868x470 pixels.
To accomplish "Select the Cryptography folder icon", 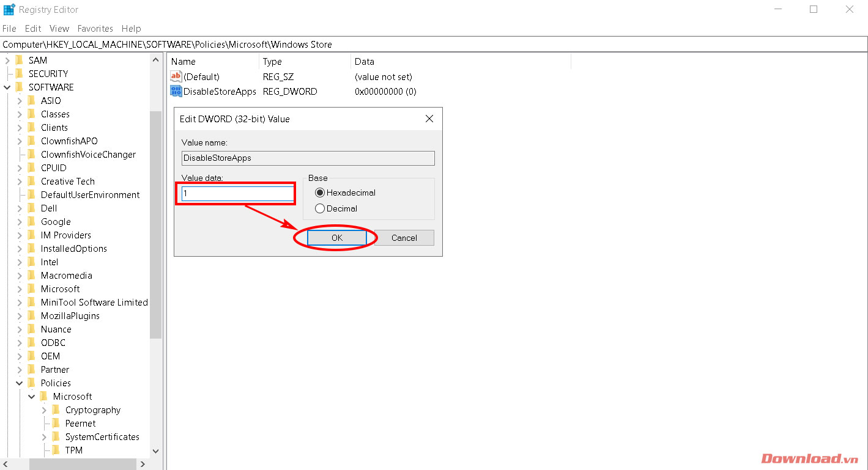I will point(56,410).
